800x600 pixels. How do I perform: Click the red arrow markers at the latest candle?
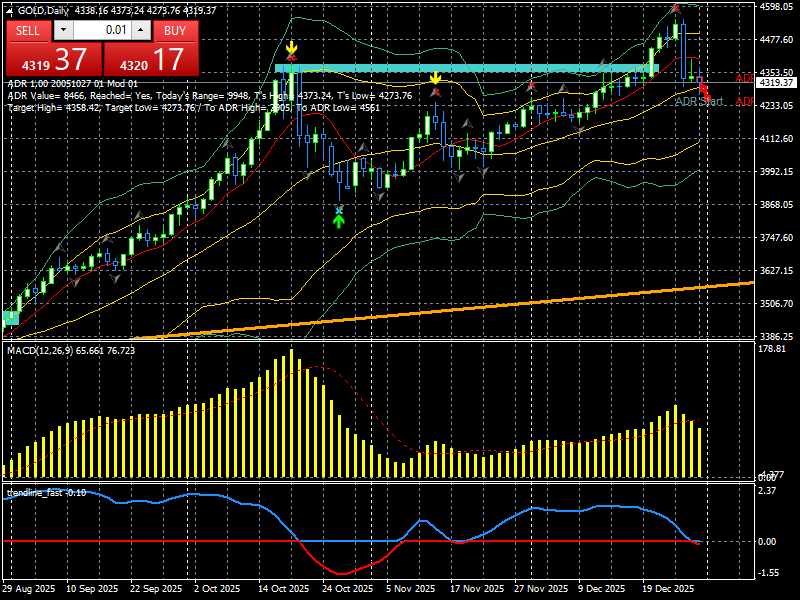point(705,93)
